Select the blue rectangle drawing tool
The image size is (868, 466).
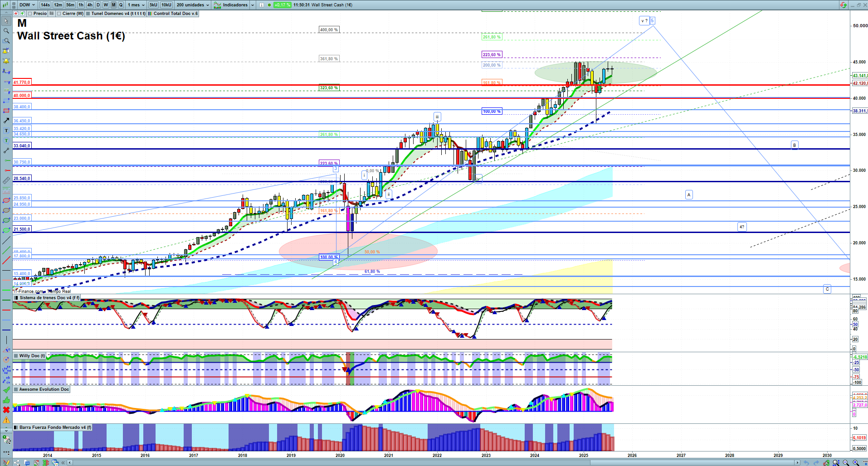point(6,101)
